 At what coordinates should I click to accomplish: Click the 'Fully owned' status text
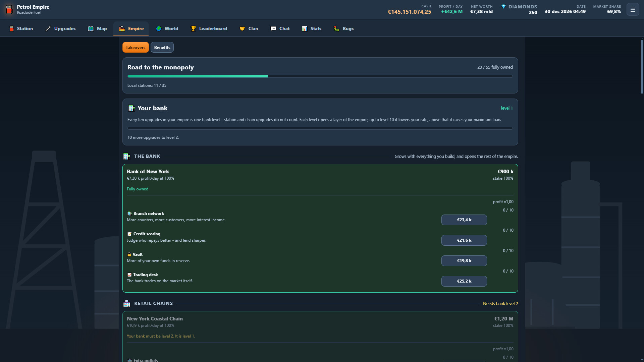tap(138, 189)
